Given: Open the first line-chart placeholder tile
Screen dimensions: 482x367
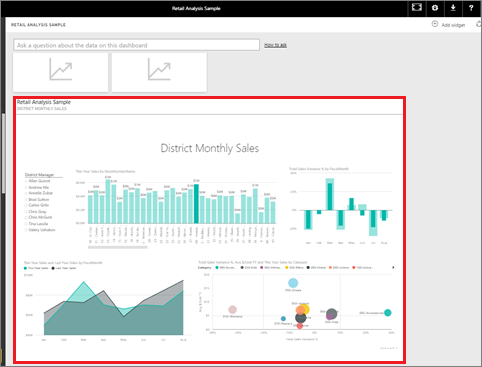Looking at the screenshot, I should (60, 72).
